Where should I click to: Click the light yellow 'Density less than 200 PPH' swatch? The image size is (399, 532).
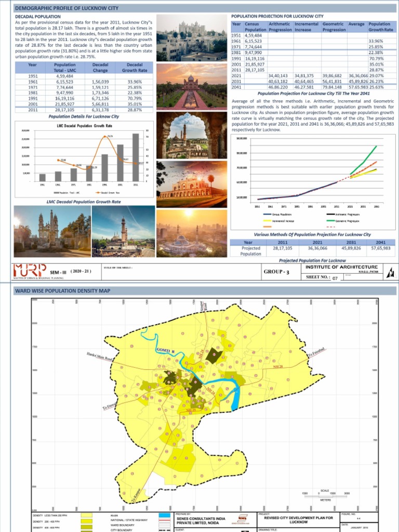tap(87, 515)
